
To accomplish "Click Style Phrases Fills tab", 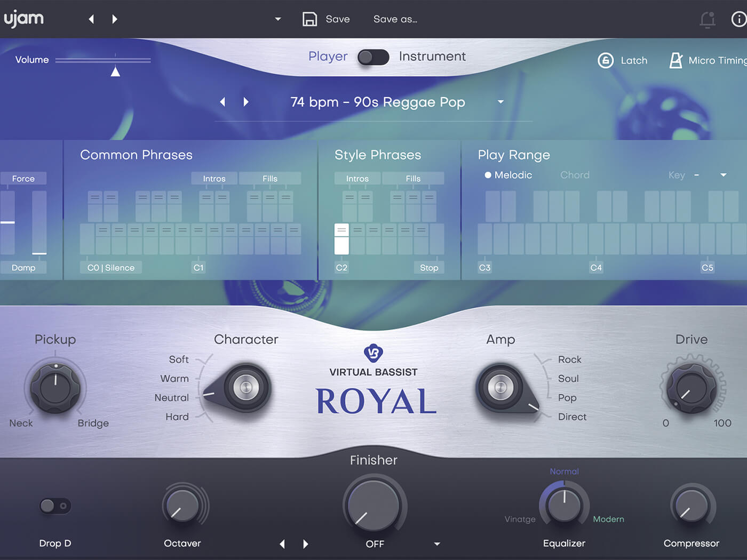I will [x=413, y=179].
